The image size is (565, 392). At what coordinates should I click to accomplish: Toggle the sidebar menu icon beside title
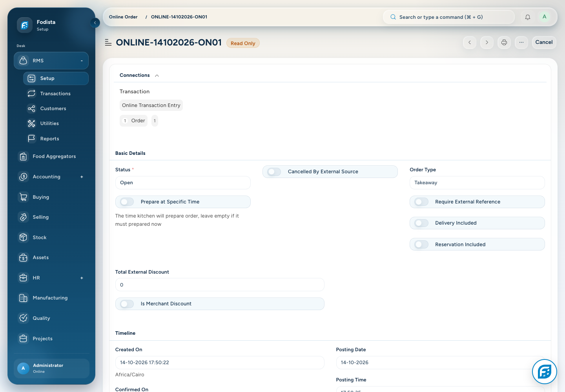[x=108, y=42]
